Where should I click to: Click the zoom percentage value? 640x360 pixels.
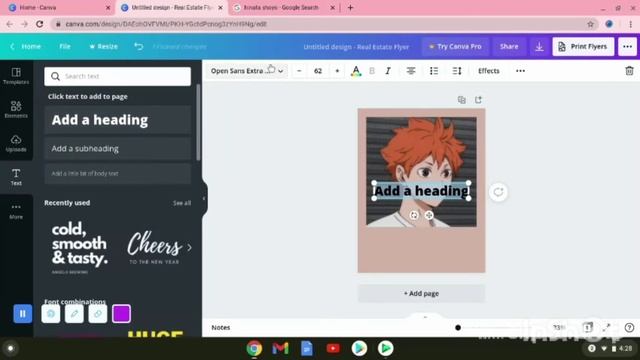[x=558, y=327]
